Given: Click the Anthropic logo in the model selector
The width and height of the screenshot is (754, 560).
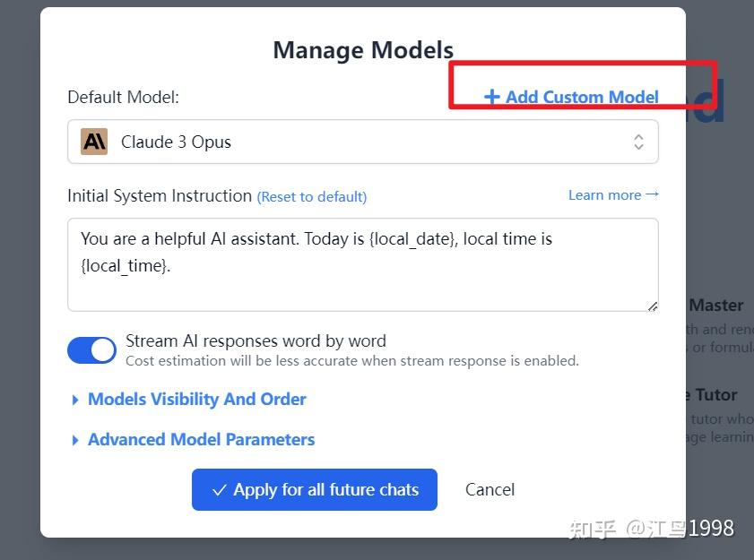Looking at the screenshot, I should [94, 142].
